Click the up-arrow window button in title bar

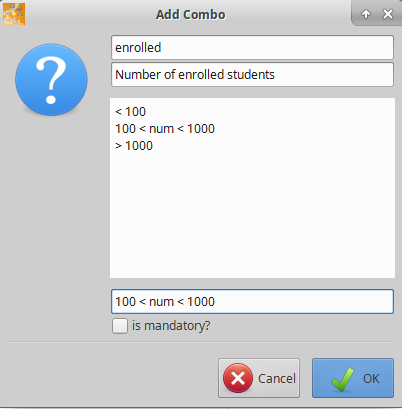tap(366, 14)
